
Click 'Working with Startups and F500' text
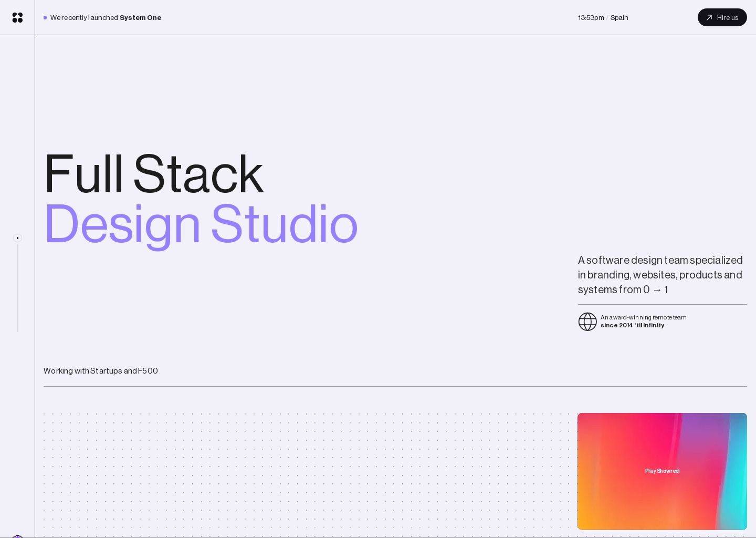(x=101, y=371)
